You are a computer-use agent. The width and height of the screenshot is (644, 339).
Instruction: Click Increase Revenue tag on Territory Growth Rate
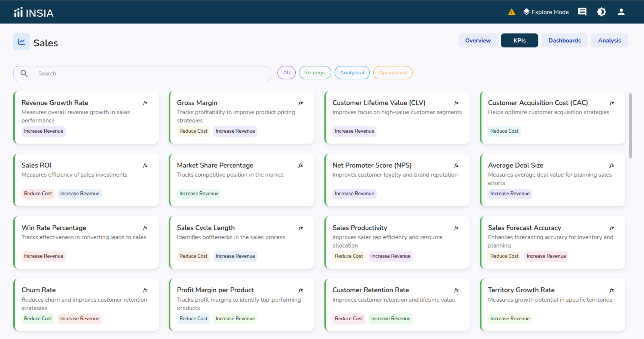(510, 319)
